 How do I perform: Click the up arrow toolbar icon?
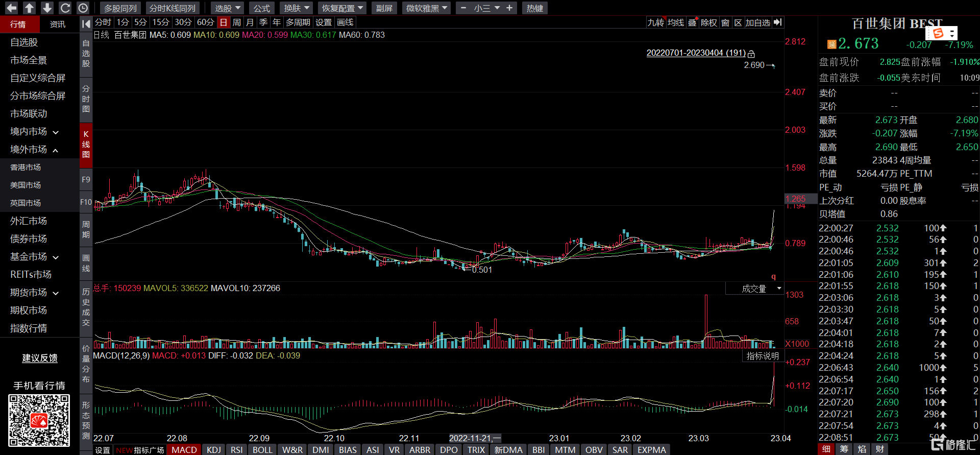(x=29, y=8)
